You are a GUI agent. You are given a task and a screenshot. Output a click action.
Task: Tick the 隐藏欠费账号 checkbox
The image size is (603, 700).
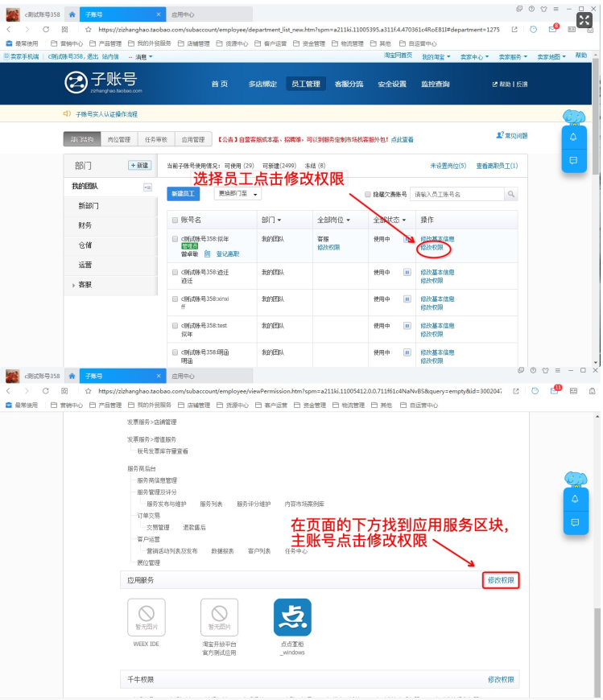368,194
